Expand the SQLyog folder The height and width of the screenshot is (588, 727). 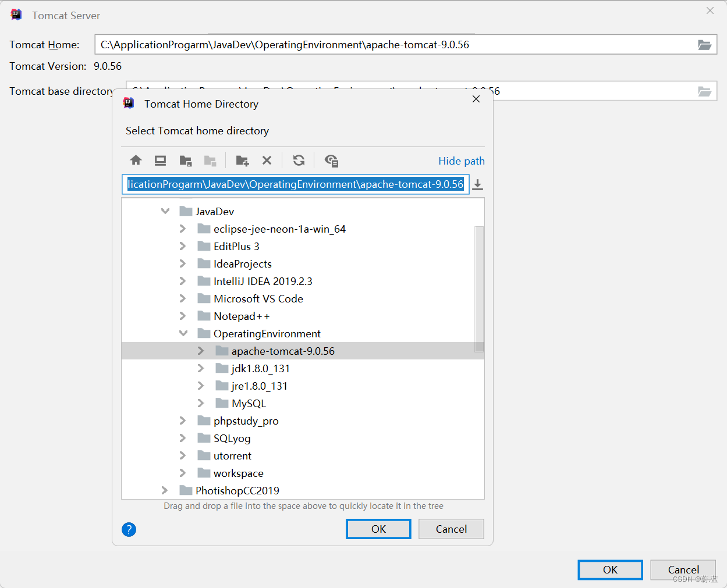tap(183, 438)
